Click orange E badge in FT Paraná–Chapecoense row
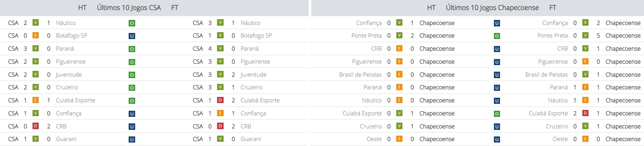Image resolution: width=644 pixels, height=146 pixels. tap(585, 87)
